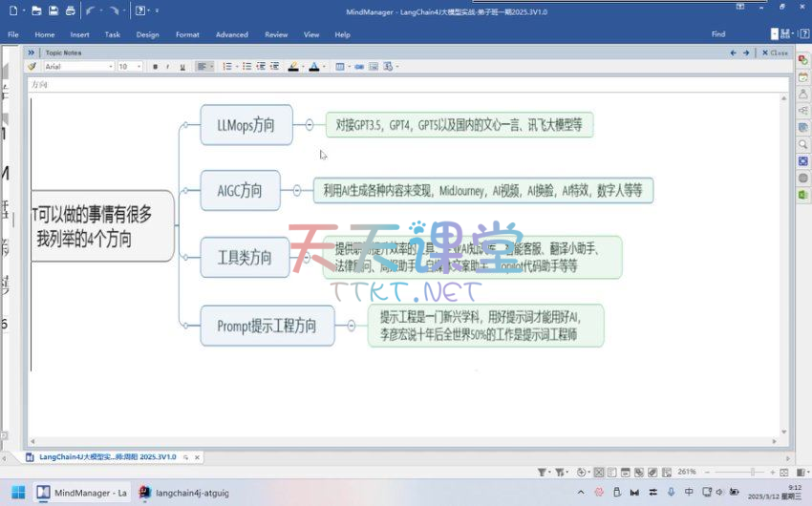812x506 pixels.
Task: Toggle bold formatting in notes toolbar
Action: [155, 67]
